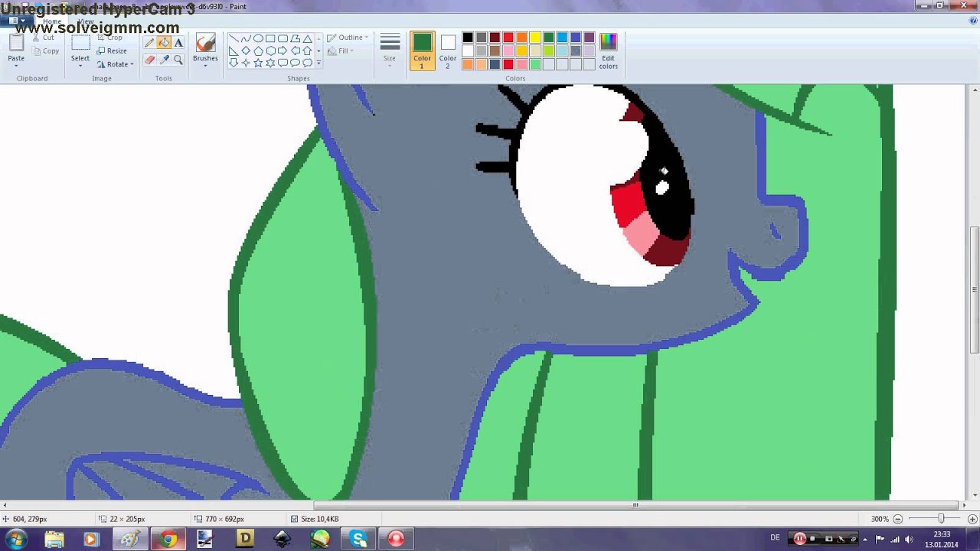The height and width of the screenshot is (551, 980).
Task: Click the Crop command
Action: coord(109,37)
